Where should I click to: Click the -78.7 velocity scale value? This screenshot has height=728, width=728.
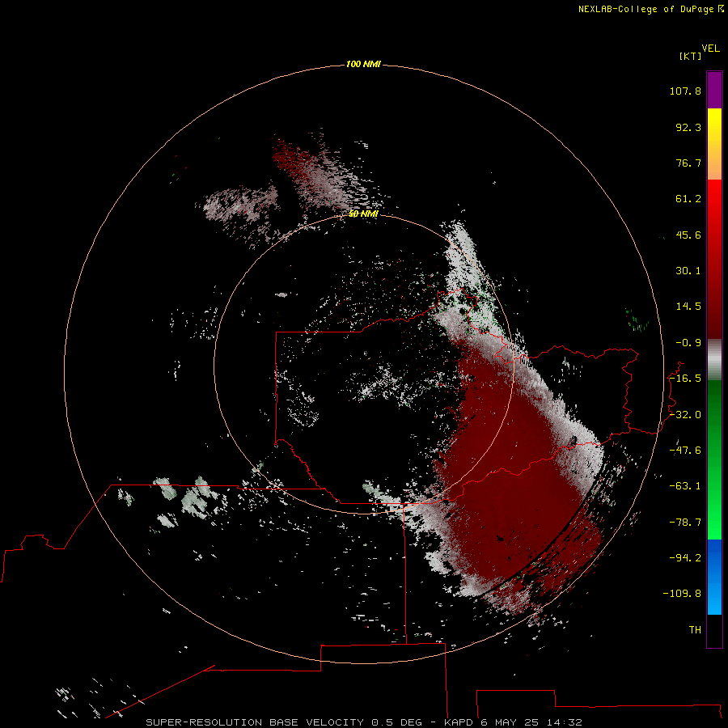coord(685,523)
